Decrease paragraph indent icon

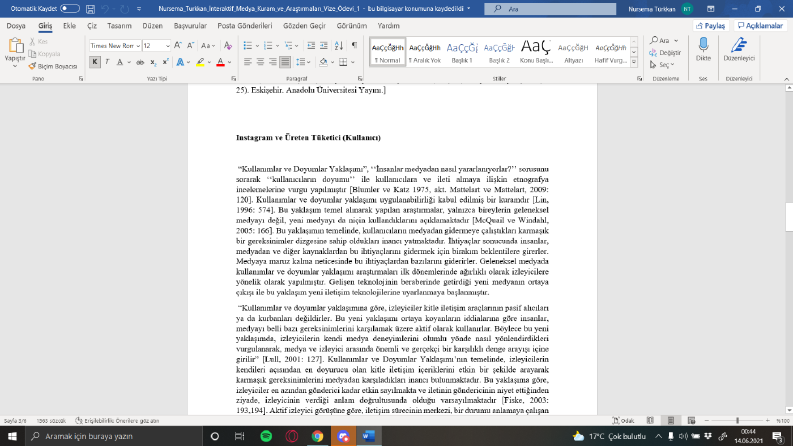(x=311, y=46)
